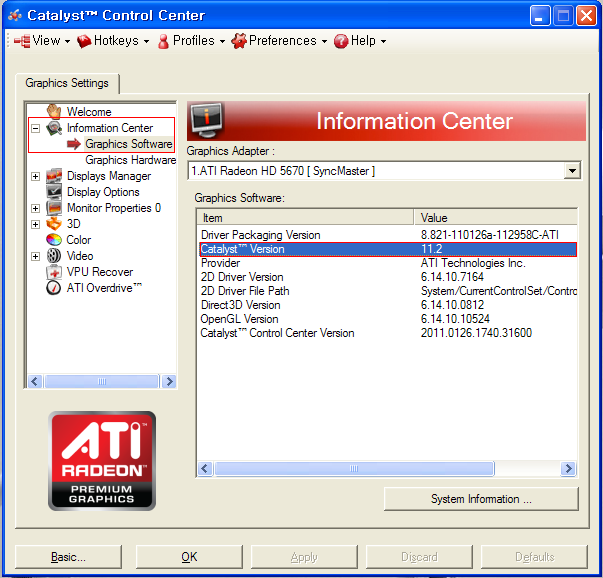Select VPU Recover tree item
The height and width of the screenshot is (578, 603).
(x=100, y=272)
